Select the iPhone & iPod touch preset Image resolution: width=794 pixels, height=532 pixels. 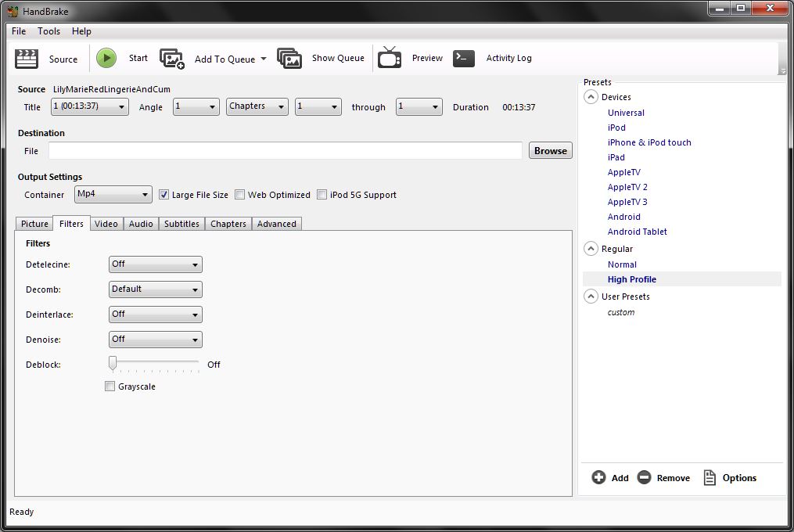coord(649,142)
